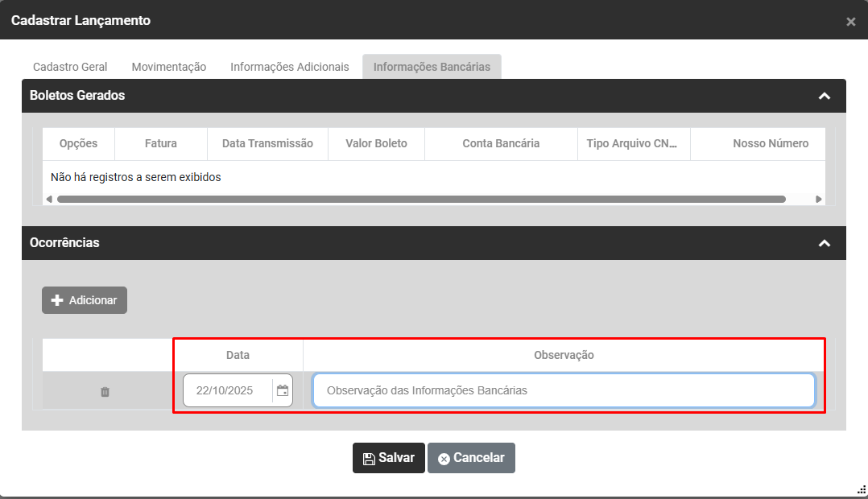The height and width of the screenshot is (499, 868).
Task: Select the Informações Bancárias tab
Action: [432, 67]
